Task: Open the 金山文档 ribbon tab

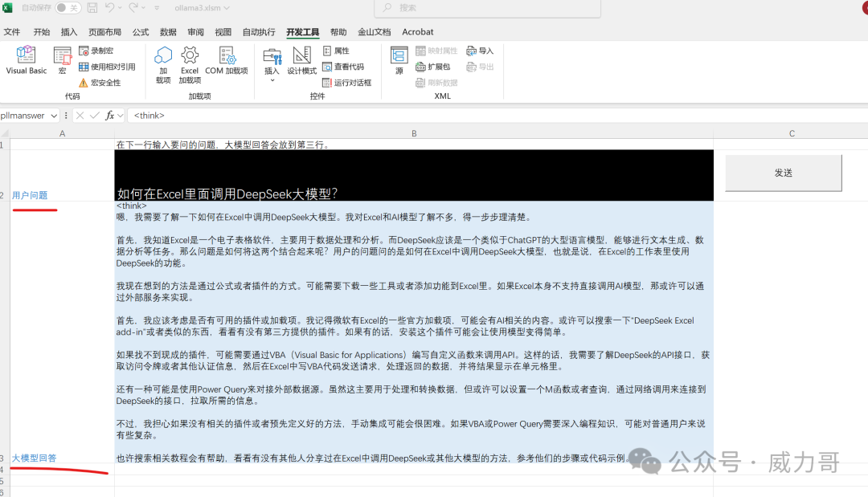Action: point(374,32)
